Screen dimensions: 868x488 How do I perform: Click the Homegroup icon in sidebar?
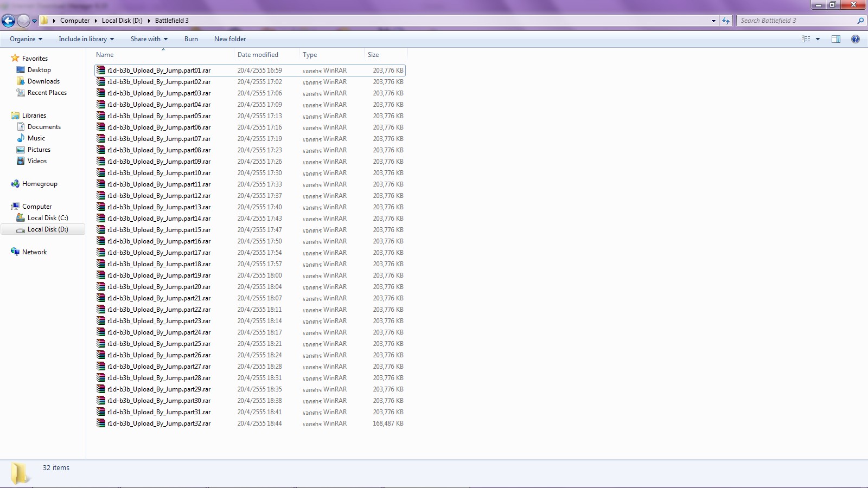15,184
